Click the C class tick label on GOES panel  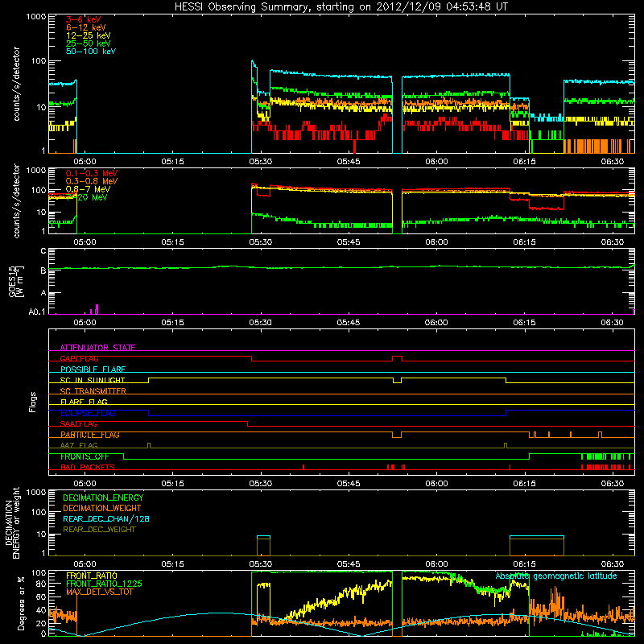43,250
